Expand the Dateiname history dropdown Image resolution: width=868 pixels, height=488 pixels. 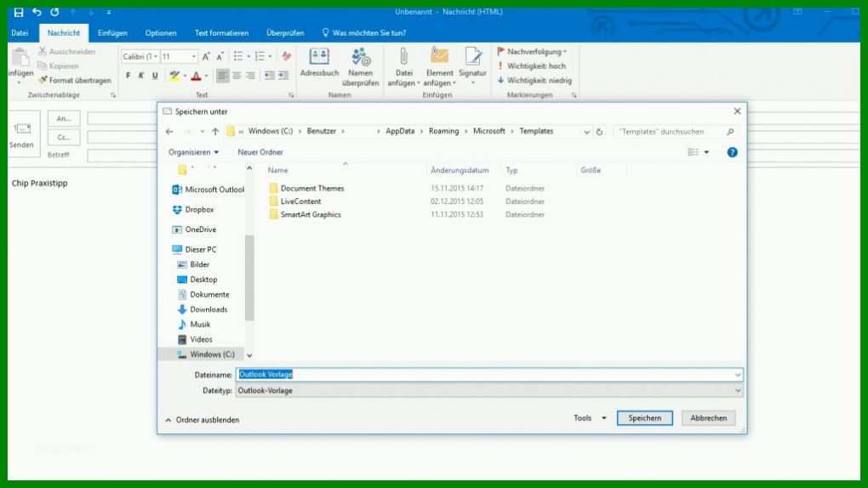click(x=738, y=375)
